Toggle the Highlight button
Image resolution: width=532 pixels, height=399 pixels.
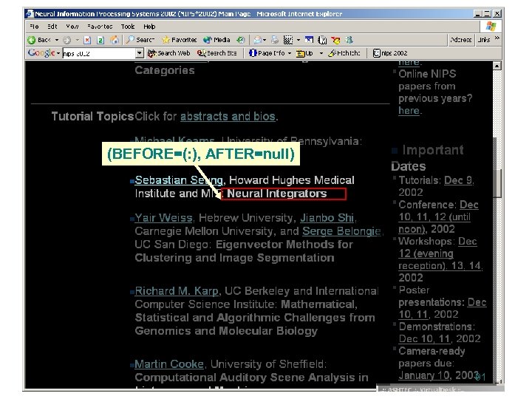344,53
